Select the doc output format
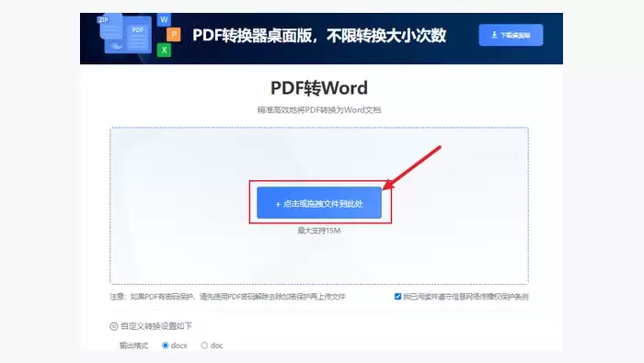 (x=204, y=346)
